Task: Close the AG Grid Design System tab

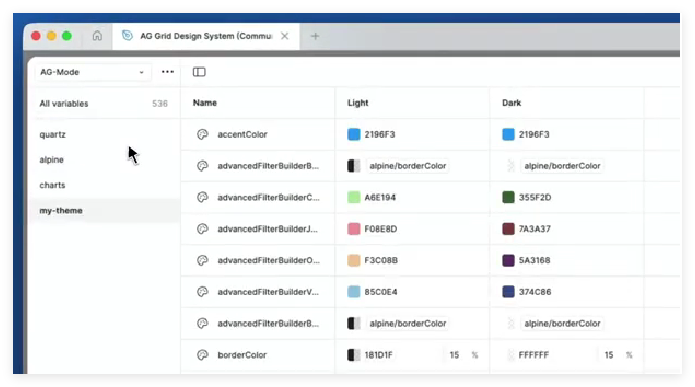Action: tap(285, 36)
